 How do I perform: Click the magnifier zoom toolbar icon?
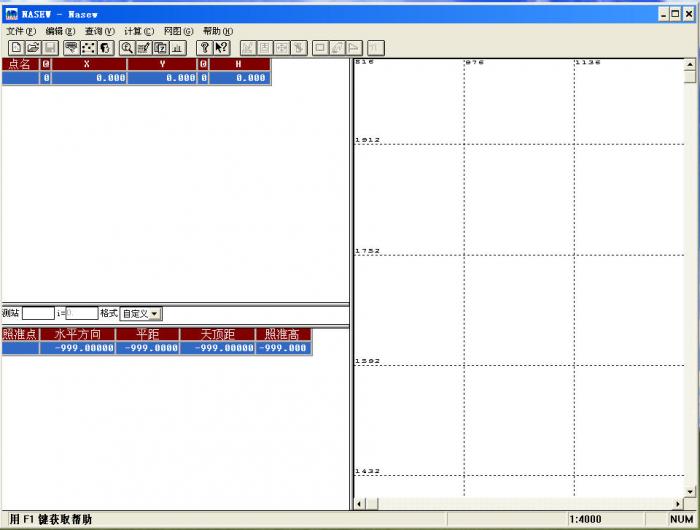coord(127,47)
